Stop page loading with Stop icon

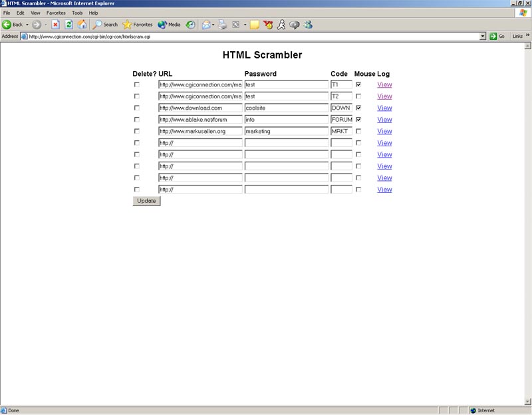point(55,25)
